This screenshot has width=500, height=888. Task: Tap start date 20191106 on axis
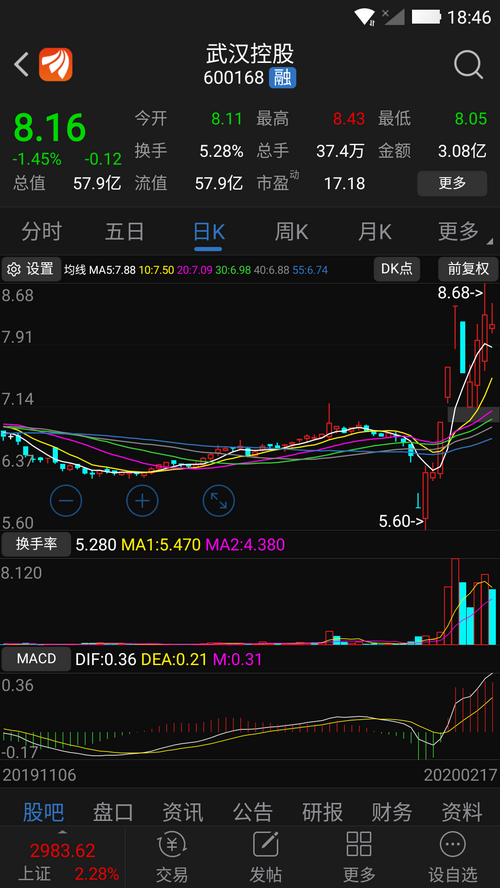coord(40,775)
